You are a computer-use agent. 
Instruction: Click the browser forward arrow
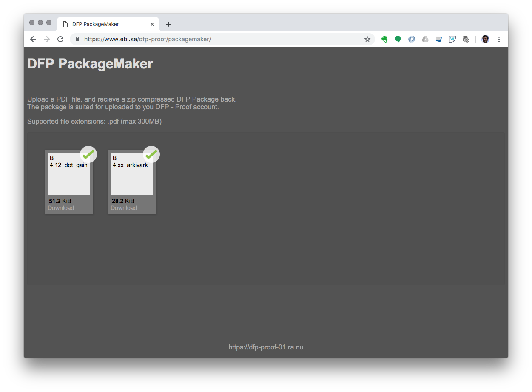coord(47,39)
